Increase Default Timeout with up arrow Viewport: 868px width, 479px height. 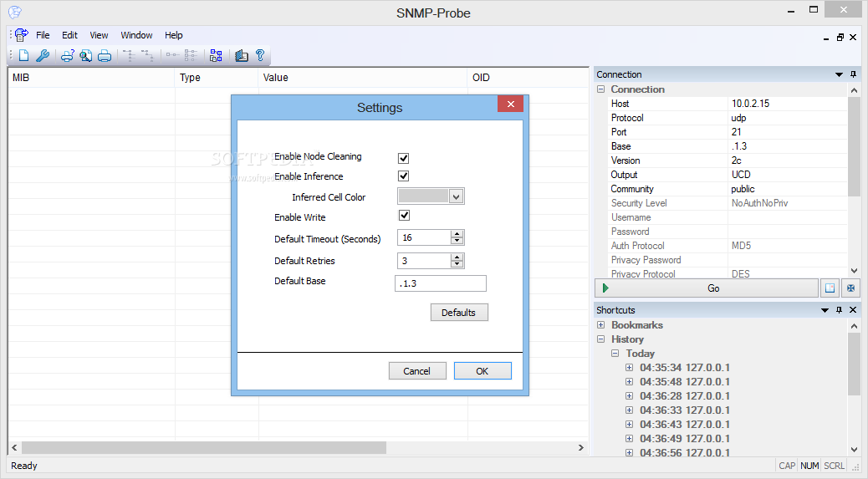tap(457, 234)
